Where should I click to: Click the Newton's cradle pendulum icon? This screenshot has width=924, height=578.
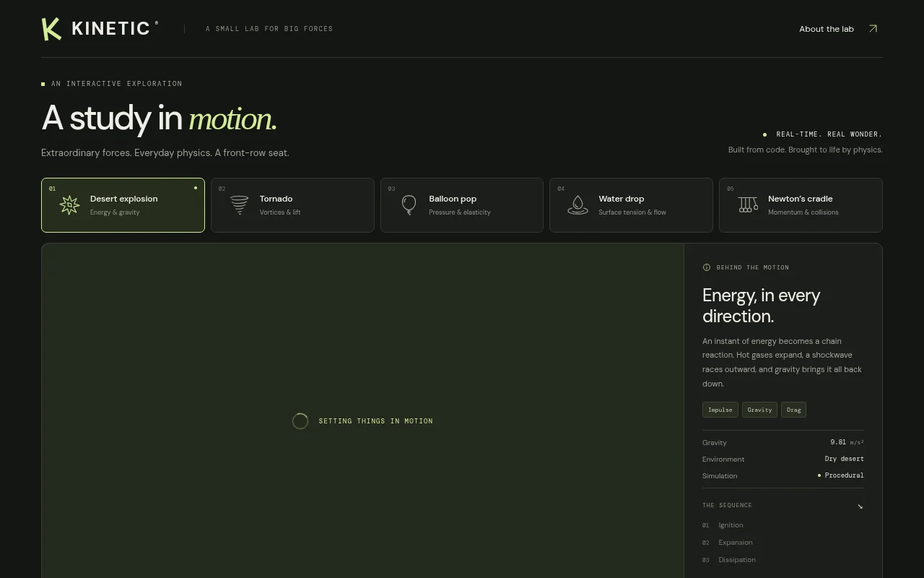(748, 205)
